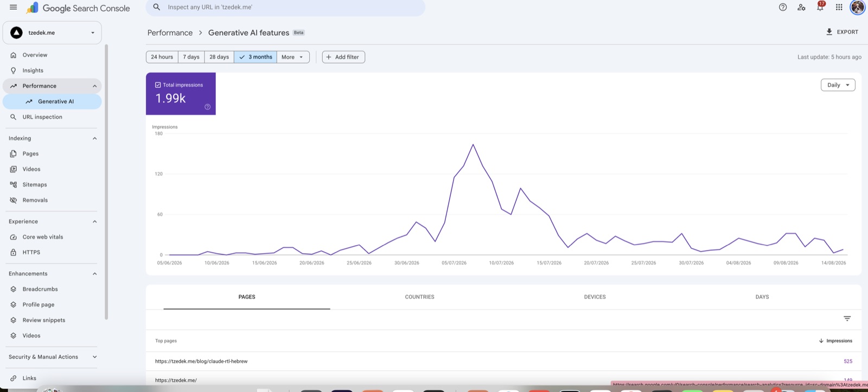Viewport: 868px width, 392px height.
Task: Click the Review snippets icon
Action: (x=14, y=320)
